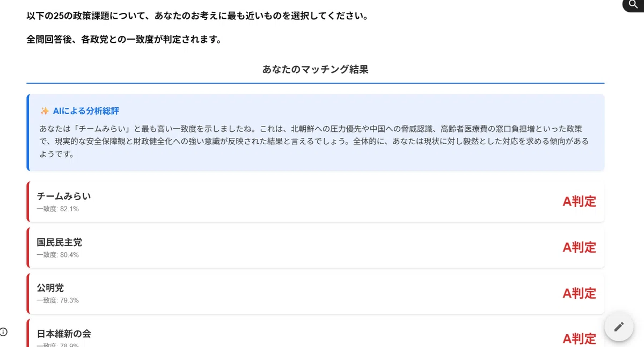Click the 全問回答後 explanation line
The height and width of the screenshot is (347, 644).
click(124, 40)
